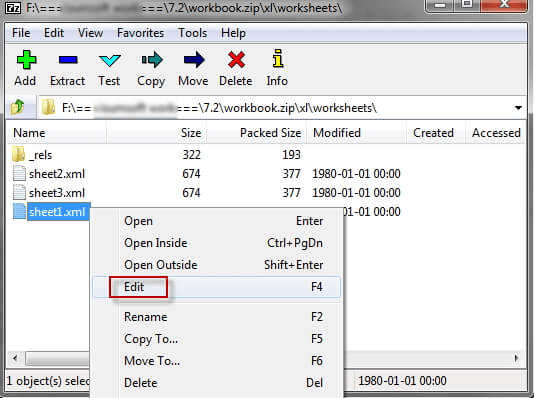Open the File menu

pyautogui.click(x=21, y=33)
